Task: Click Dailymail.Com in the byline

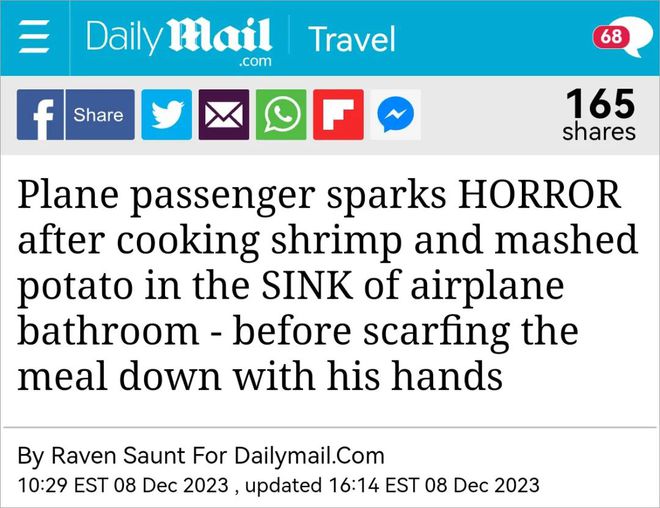Action: (x=309, y=456)
